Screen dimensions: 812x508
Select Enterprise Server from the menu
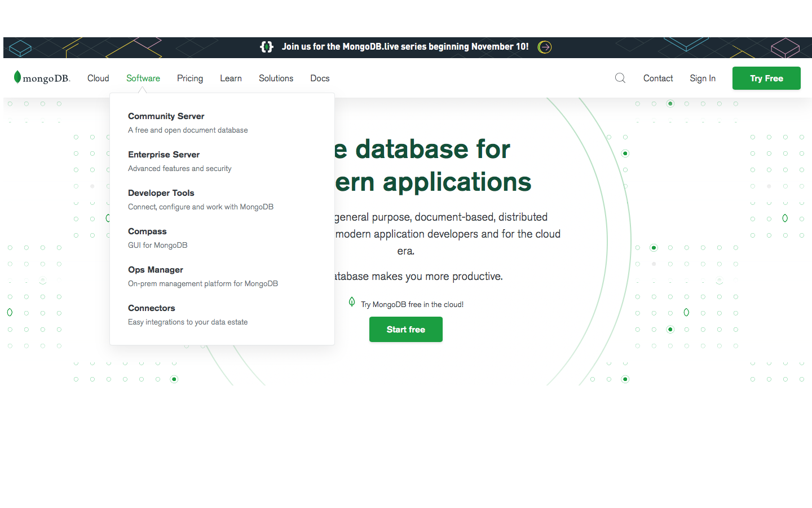(x=164, y=155)
